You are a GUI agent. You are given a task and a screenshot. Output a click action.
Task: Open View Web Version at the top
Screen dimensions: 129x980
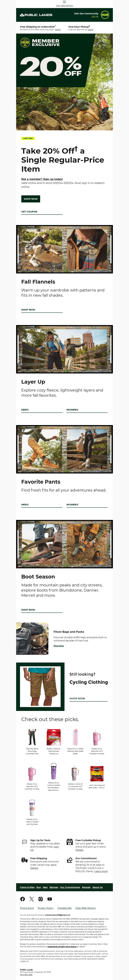64,6
